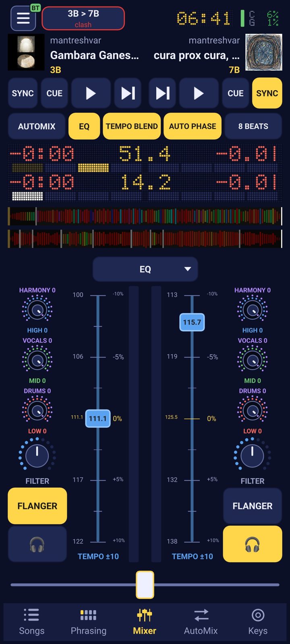Open the hamburger menu

tap(23, 18)
